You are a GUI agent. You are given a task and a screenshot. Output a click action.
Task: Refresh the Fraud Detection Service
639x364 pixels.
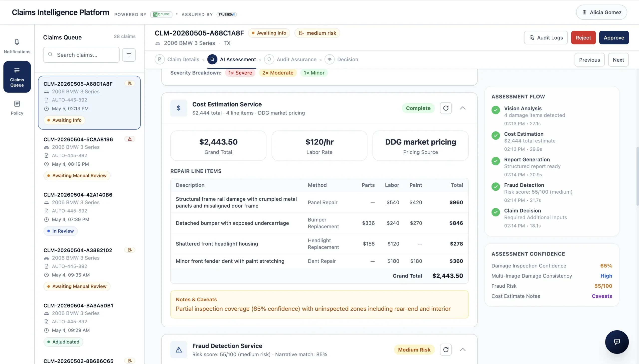click(446, 350)
